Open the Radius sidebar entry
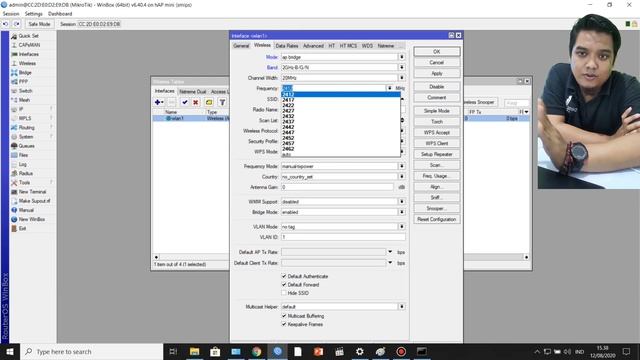The image size is (640, 360). pos(25,173)
